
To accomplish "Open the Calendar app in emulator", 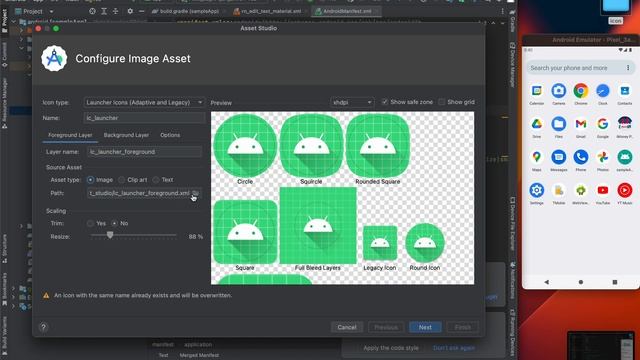I will tap(537, 91).
